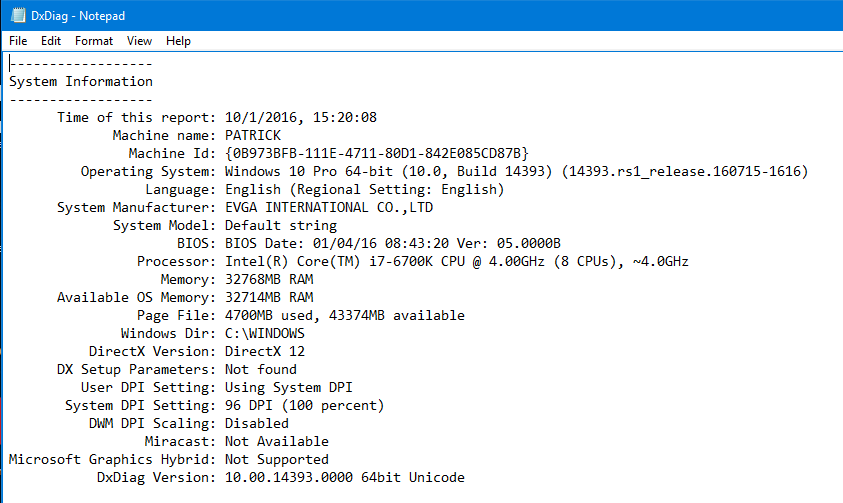Click the machine name 'PATRICK'
843x503 pixels.
pyautogui.click(x=253, y=135)
